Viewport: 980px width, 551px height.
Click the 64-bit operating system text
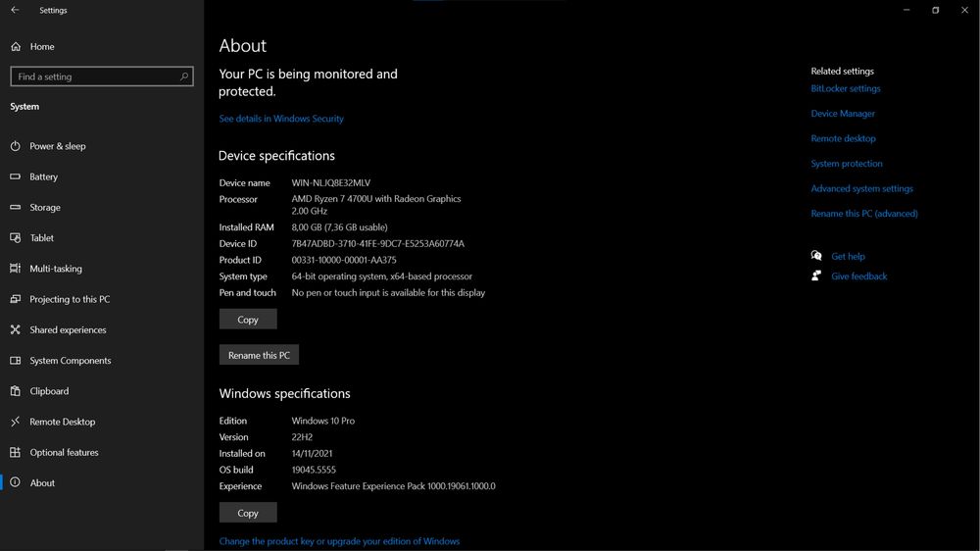[382, 275]
